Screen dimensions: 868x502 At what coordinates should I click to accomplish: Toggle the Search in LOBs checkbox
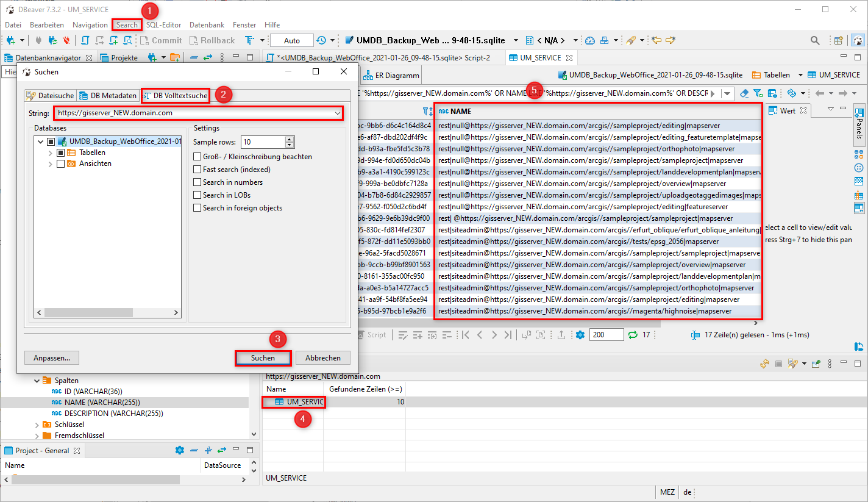(x=197, y=195)
